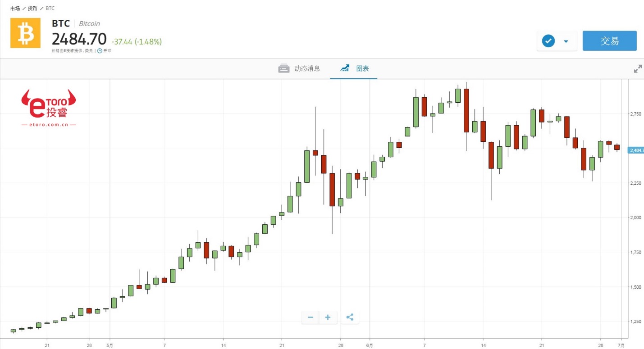The image size is (644, 349).
Task: Click the eToro 投睿 logo watermark
Action: point(49,107)
